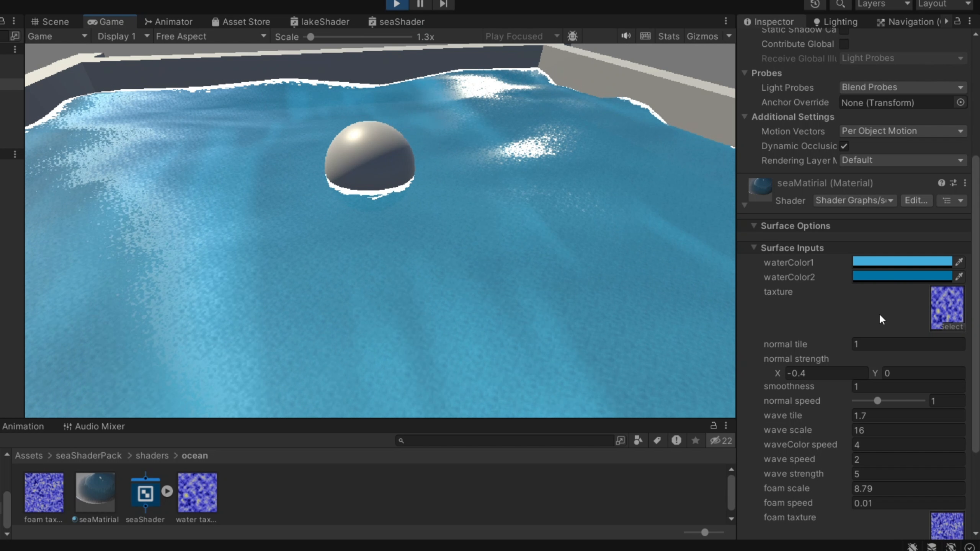Switch to the Navigation tab
Screen dimensions: 980x551
pyautogui.click(x=908, y=22)
